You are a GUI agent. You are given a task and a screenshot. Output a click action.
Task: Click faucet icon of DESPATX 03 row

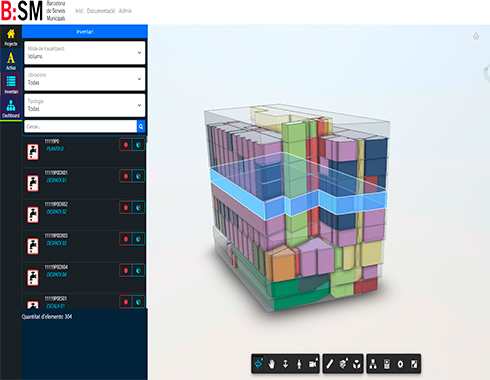pos(33,246)
